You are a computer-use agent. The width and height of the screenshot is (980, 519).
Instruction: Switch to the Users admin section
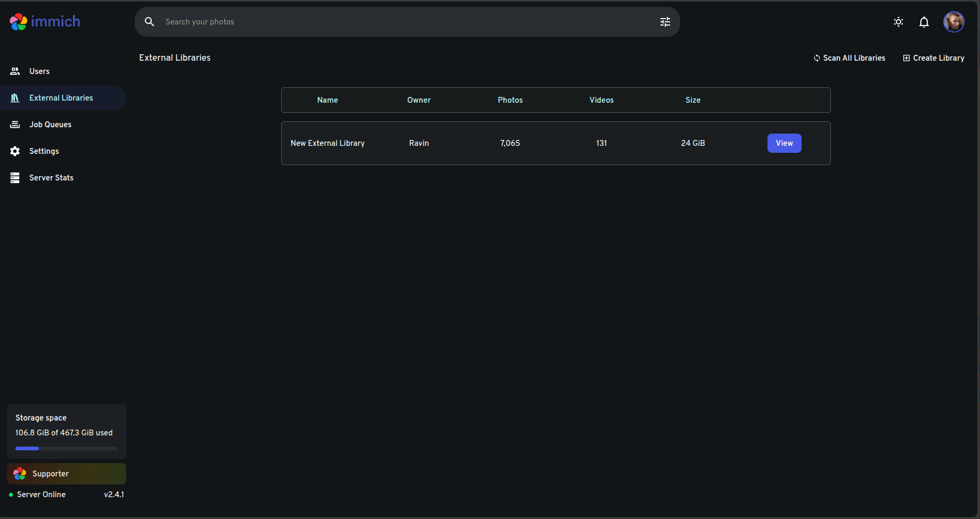[x=39, y=71]
